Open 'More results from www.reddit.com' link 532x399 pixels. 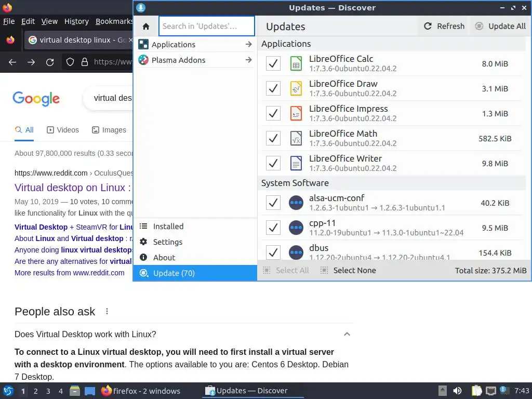pyautogui.click(x=70, y=273)
